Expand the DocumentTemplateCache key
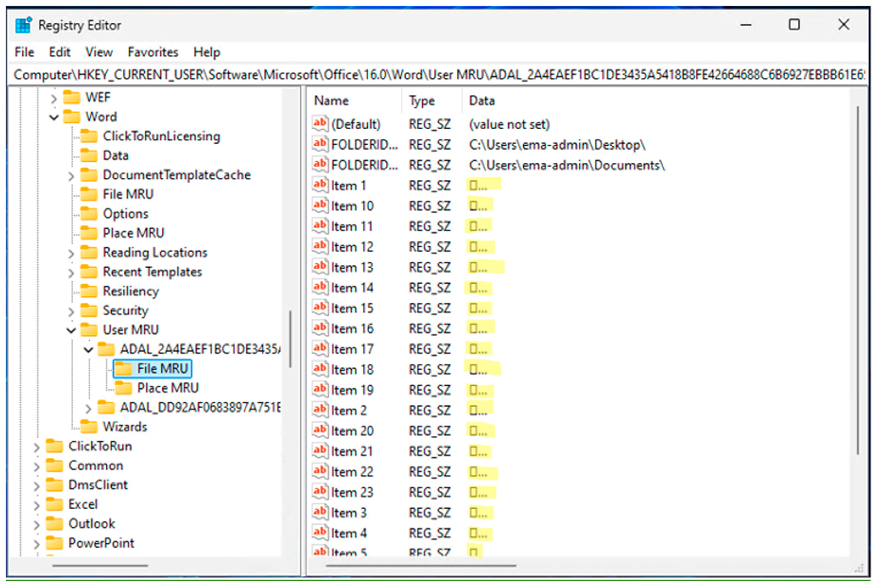Screen dimensions: 877x588 pyautogui.click(x=71, y=176)
